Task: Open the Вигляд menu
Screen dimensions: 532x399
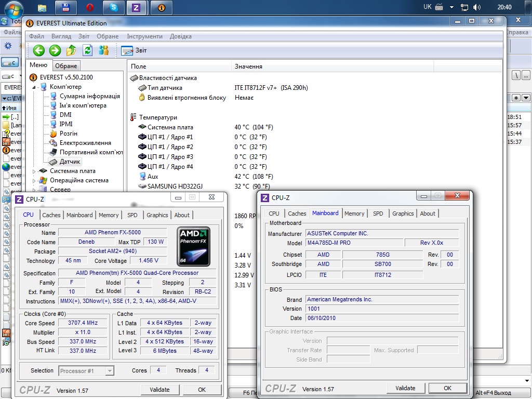Action: pyautogui.click(x=61, y=36)
